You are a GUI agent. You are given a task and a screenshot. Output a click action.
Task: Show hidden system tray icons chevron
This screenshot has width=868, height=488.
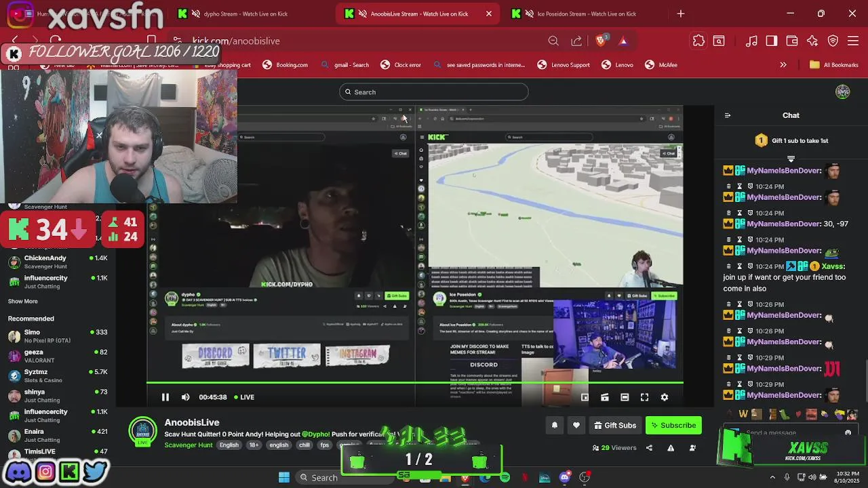tap(772, 478)
